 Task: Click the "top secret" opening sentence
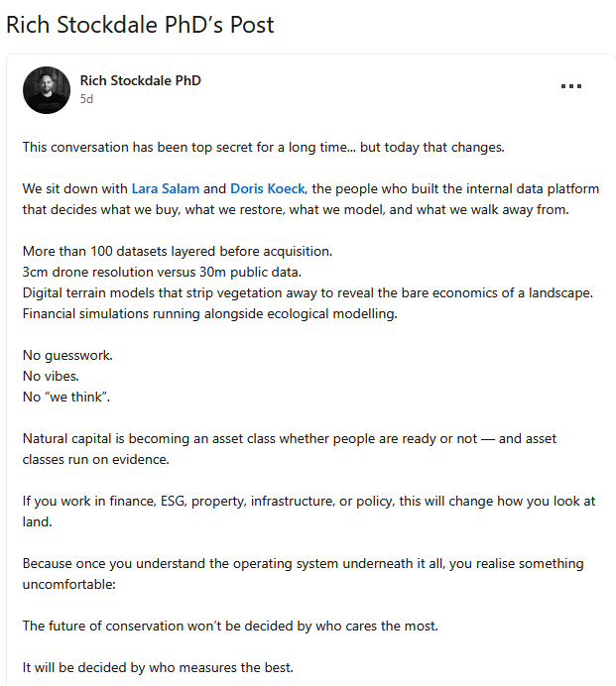point(263,148)
